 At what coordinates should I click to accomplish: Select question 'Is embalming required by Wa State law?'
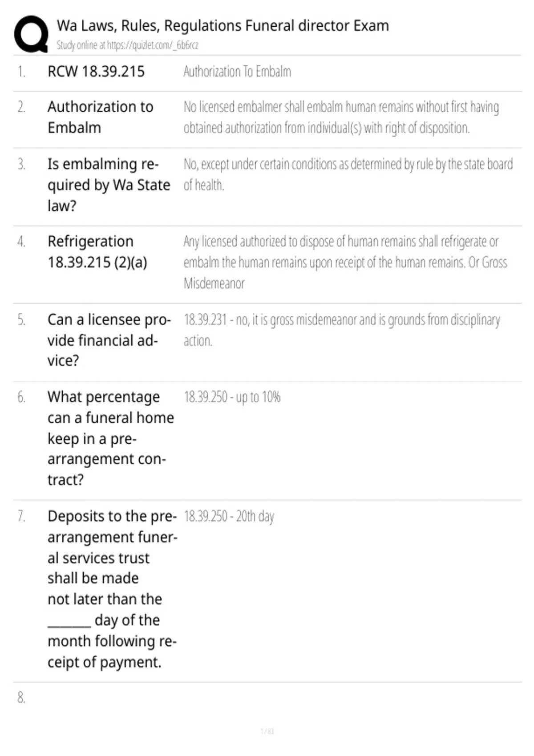109,185
